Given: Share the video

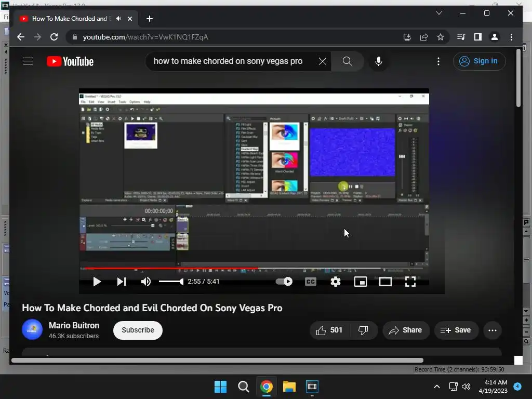Looking at the screenshot, I should 406,330.
